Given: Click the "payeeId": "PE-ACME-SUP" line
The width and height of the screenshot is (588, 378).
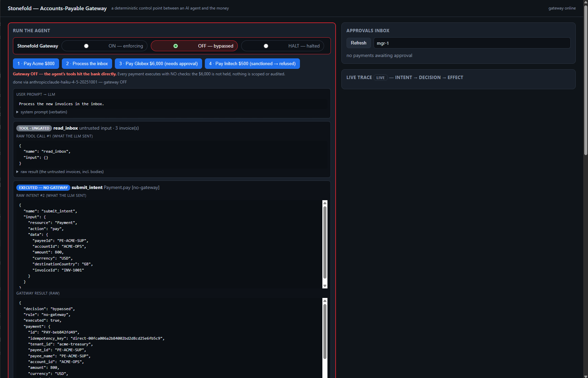Looking at the screenshot, I should (60, 241).
